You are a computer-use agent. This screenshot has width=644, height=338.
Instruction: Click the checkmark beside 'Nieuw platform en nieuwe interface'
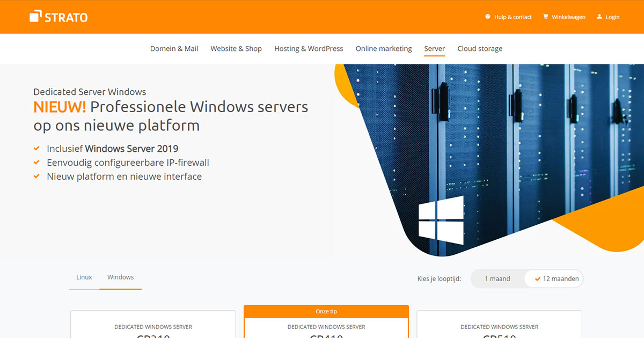coord(37,176)
